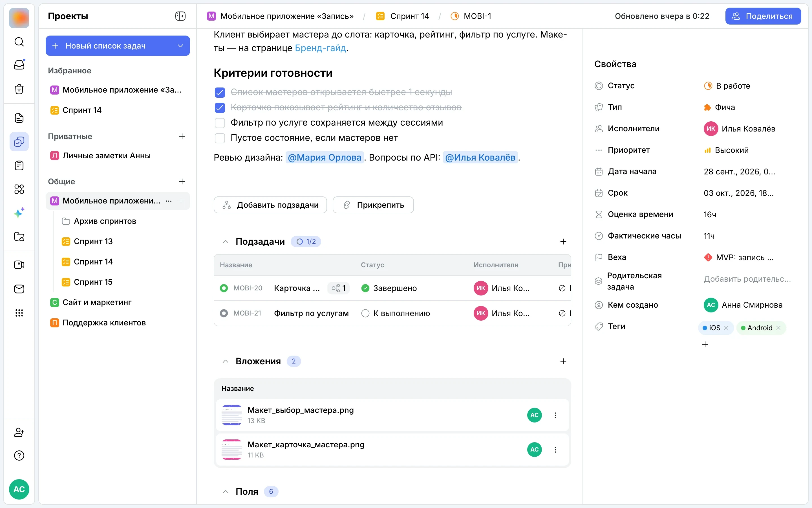The width and height of the screenshot is (812, 508).
Task: Toggle completion circle of MOBI-21 subtask
Action: pos(224,313)
